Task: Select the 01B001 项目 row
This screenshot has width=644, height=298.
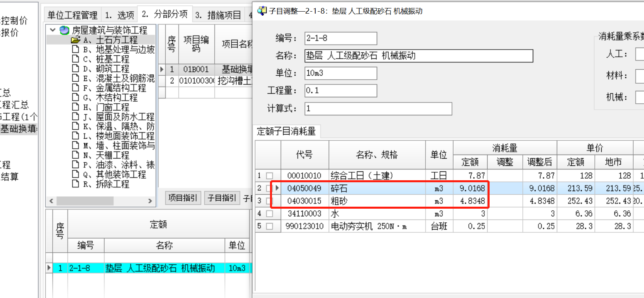Action: coord(206,69)
